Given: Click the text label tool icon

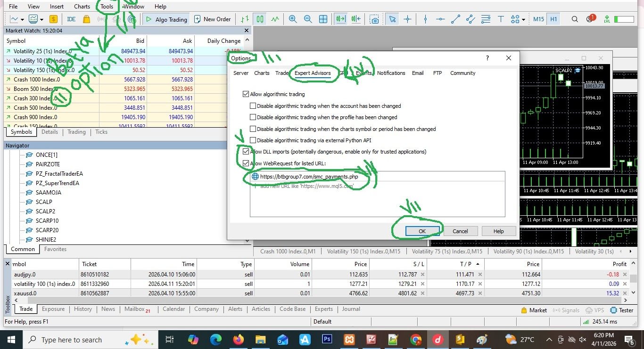Looking at the screenshot, I should click(x=501, y=19).
